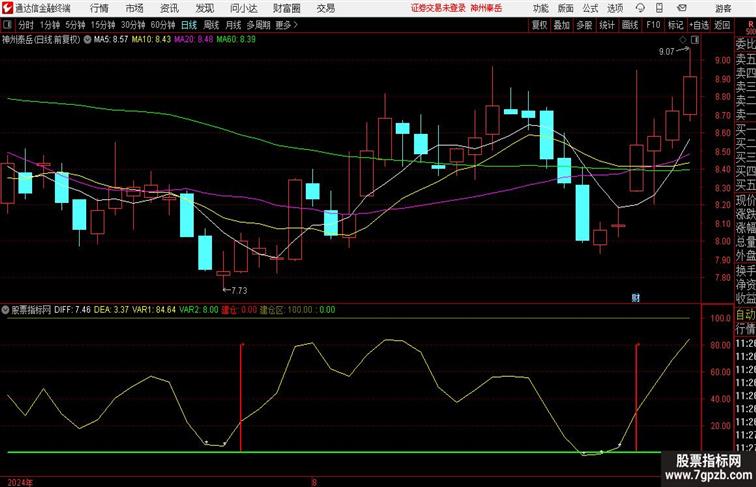Open the 资讯 menu
The image size is (756, 487).
pyautogui.click(x=169, y=8)
